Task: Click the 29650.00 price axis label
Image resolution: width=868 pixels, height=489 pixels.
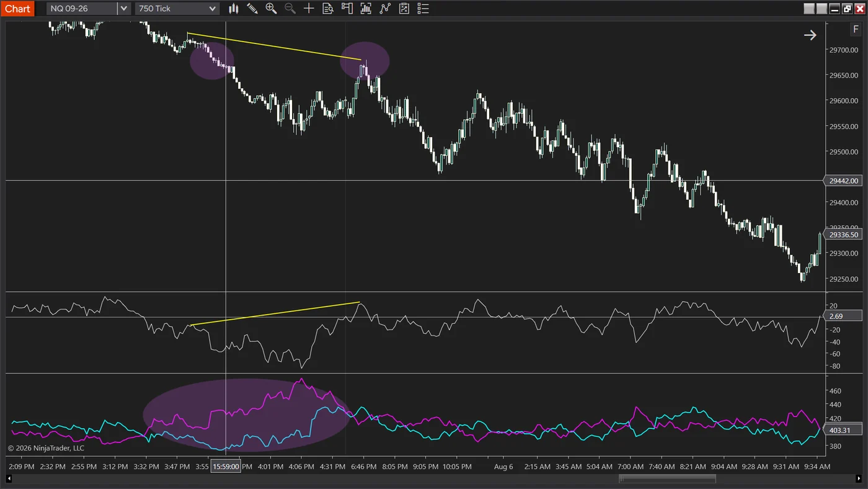Action: (844, 75)
